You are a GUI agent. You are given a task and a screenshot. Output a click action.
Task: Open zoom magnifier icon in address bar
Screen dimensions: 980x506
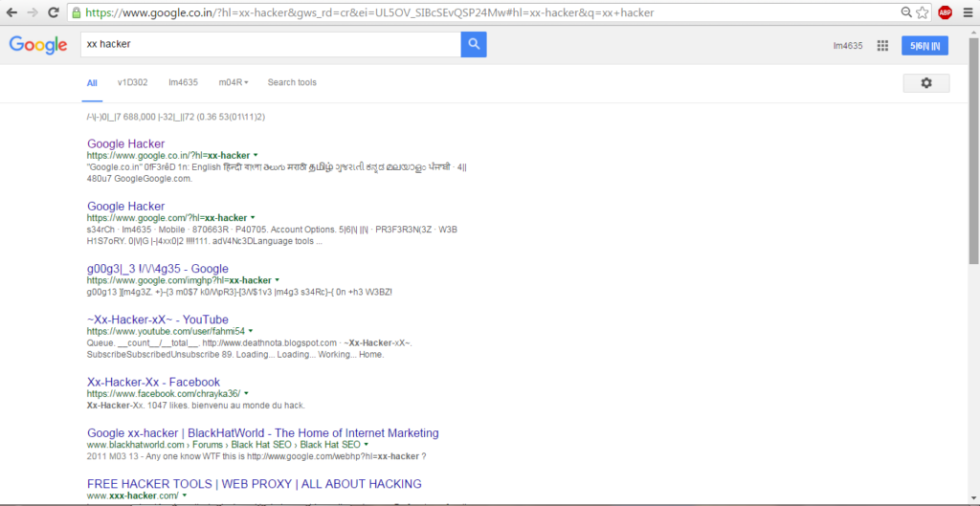[905, 11]
